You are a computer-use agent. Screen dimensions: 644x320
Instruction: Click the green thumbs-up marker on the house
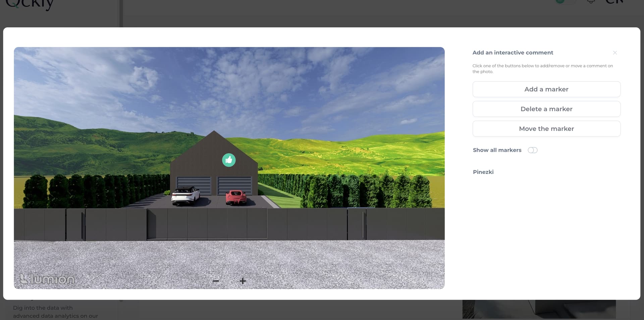click(x=229, y=160)
